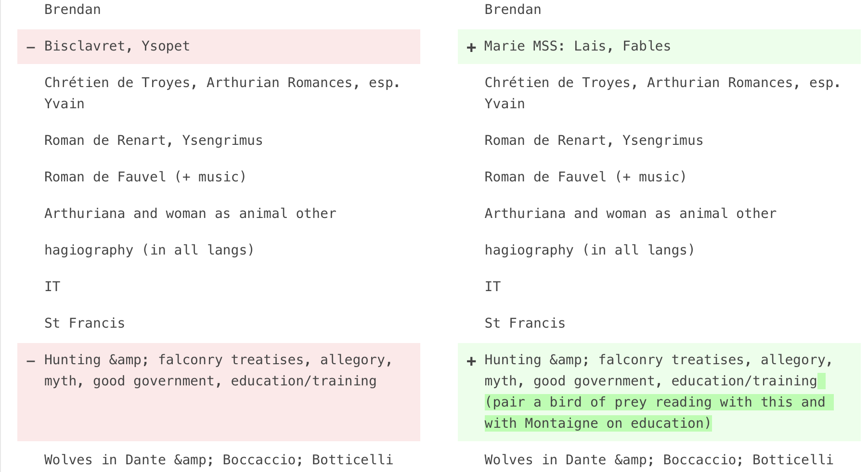Click left Roman de Renart, Ysengrimus line
Screen dimensions: 868x472
pos(154,140)
